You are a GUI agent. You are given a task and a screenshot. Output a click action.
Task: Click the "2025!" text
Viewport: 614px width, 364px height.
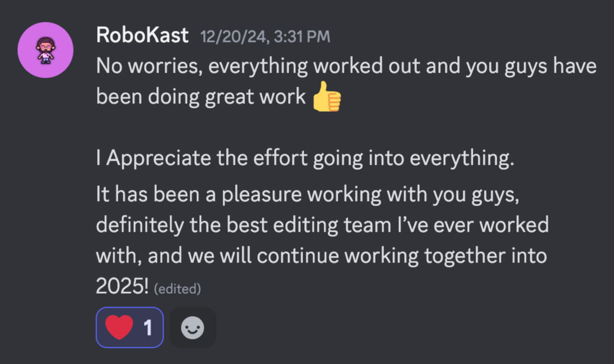pos(122,287)
